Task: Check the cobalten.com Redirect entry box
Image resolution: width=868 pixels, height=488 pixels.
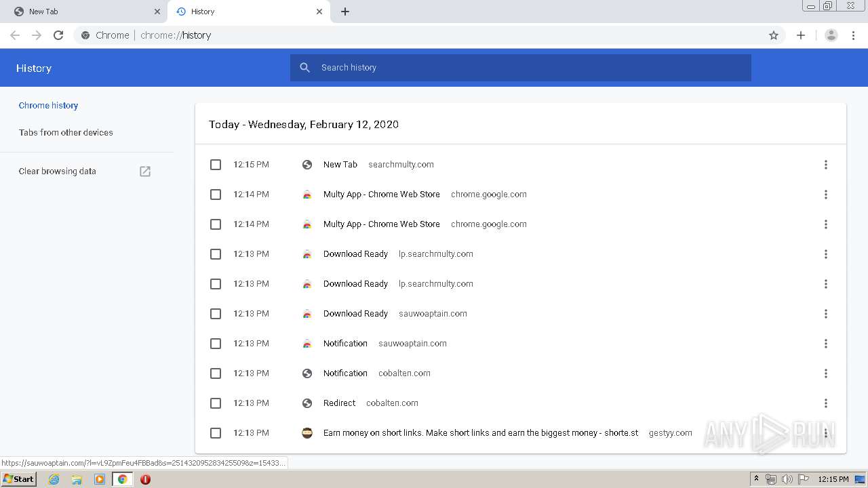Action: click(x=216, y=403)
